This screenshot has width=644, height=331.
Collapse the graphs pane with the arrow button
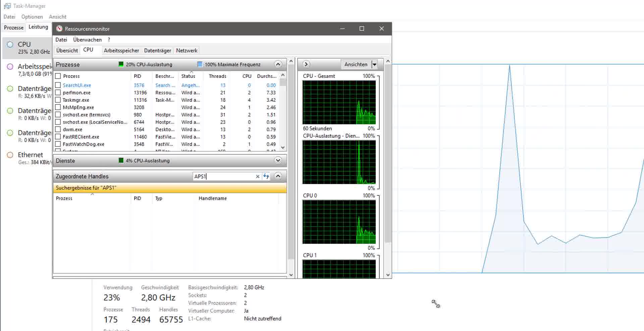pos(306,64)
